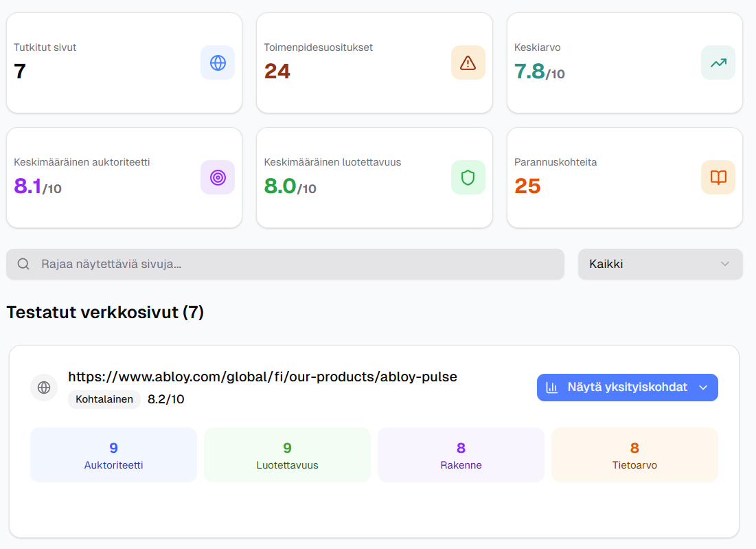Click the trending arrow icon in Keskiarvo card
The image size is (756, 549).
(718, 63)
